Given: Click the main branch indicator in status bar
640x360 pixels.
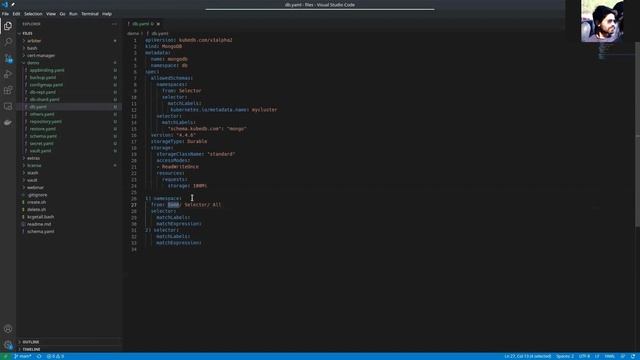Looking at the screenshot, I should pyautogui.click(x=22, y=356).
